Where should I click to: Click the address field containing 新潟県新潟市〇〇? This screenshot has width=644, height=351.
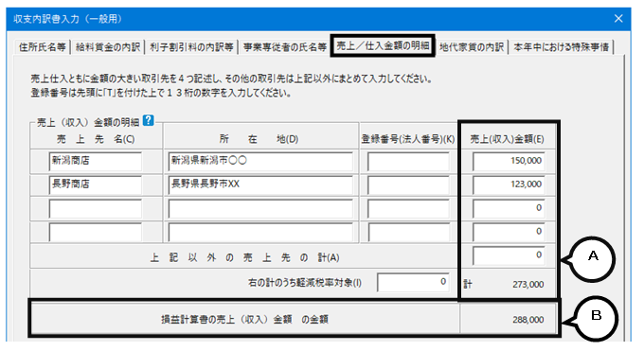click(x=260, y=162)
